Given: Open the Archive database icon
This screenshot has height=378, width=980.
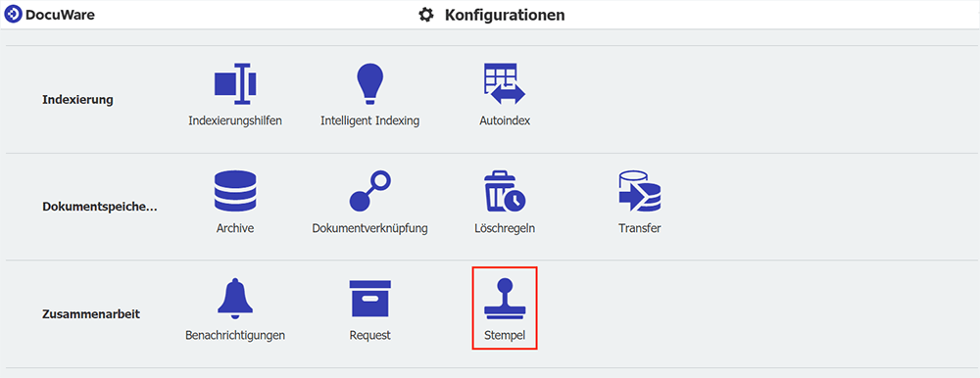Looking at the screenshot, I should (235, 191).
